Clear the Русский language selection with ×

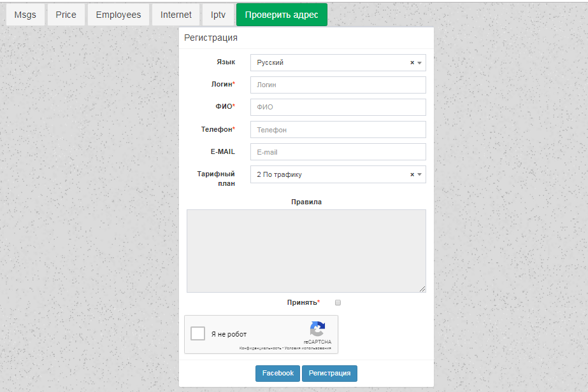click(412, 63)
